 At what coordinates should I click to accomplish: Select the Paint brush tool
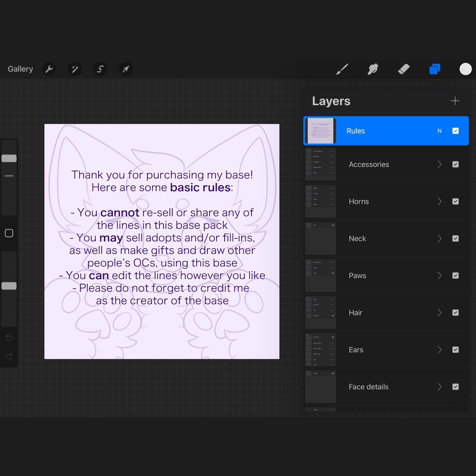342,69
